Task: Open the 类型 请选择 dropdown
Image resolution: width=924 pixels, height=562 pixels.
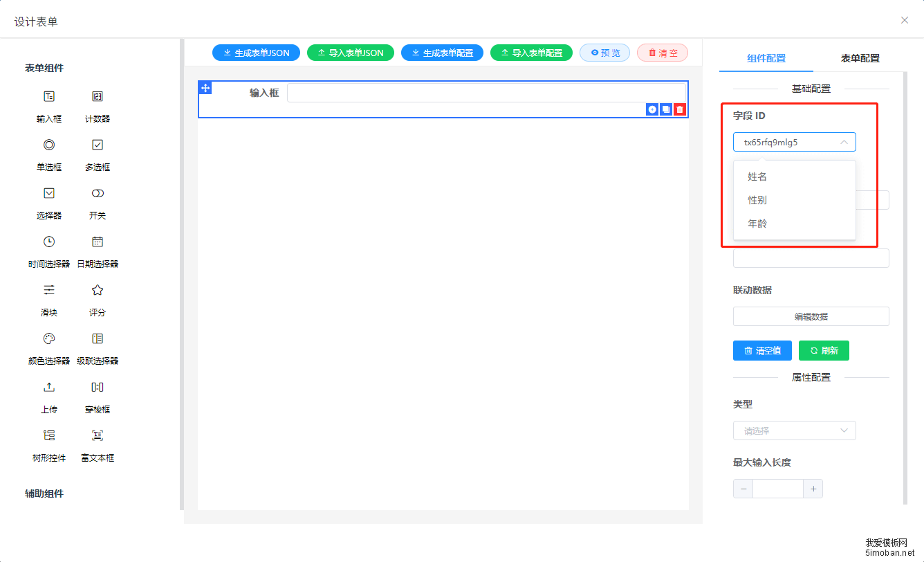Action: pyautogui.click(x=794, y=430)
